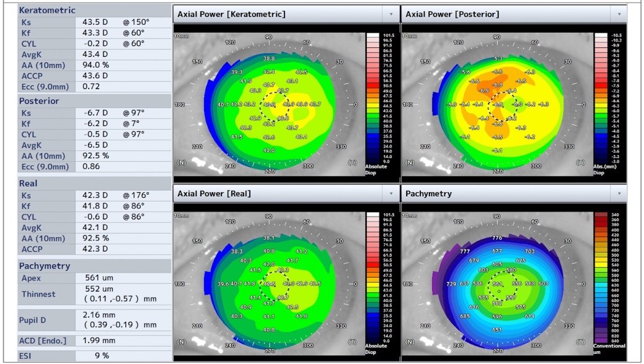
Task: Select the Pachymetry section header in the left table
Action: pos(45,266)
